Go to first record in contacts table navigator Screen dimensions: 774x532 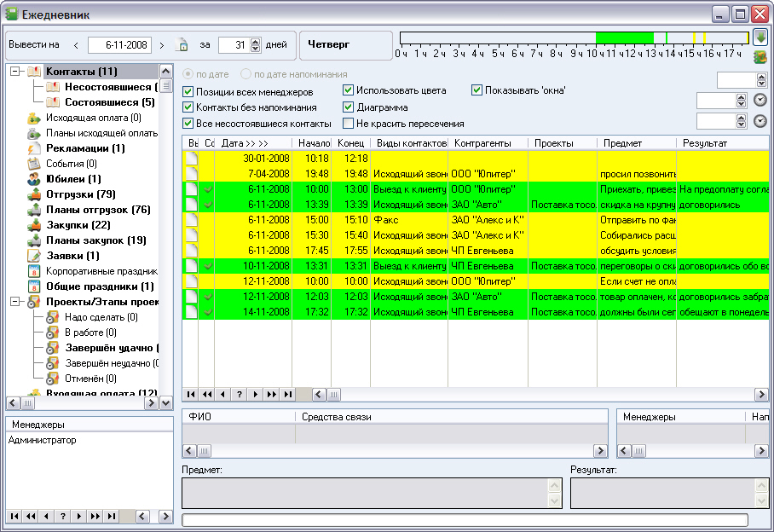point(191,394)
